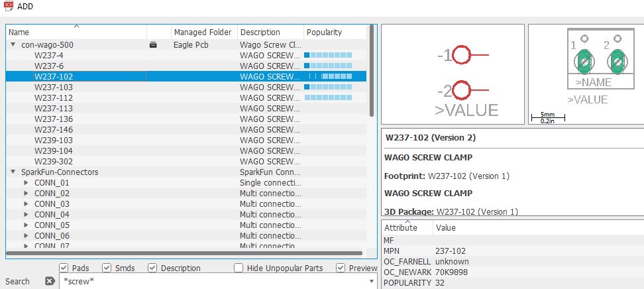Click the popularity bar for W237-4
Viewport: 644px width, 289px height.
pyautogui.click(x=328, y=55)
